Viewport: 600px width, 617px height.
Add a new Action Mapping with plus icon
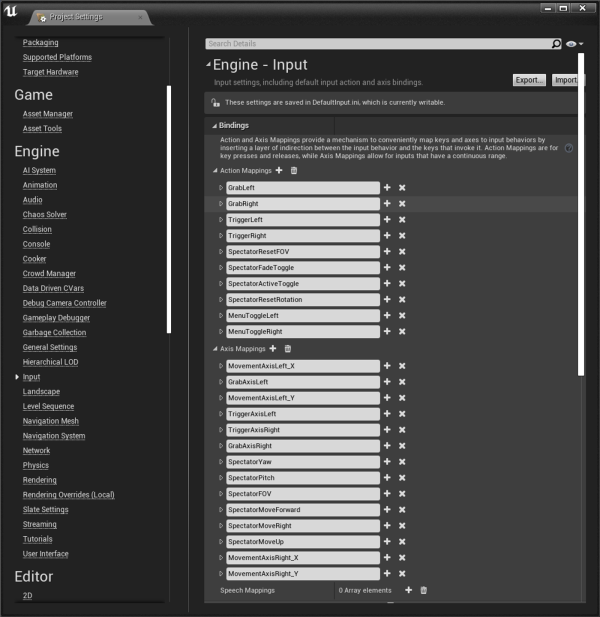279,170
